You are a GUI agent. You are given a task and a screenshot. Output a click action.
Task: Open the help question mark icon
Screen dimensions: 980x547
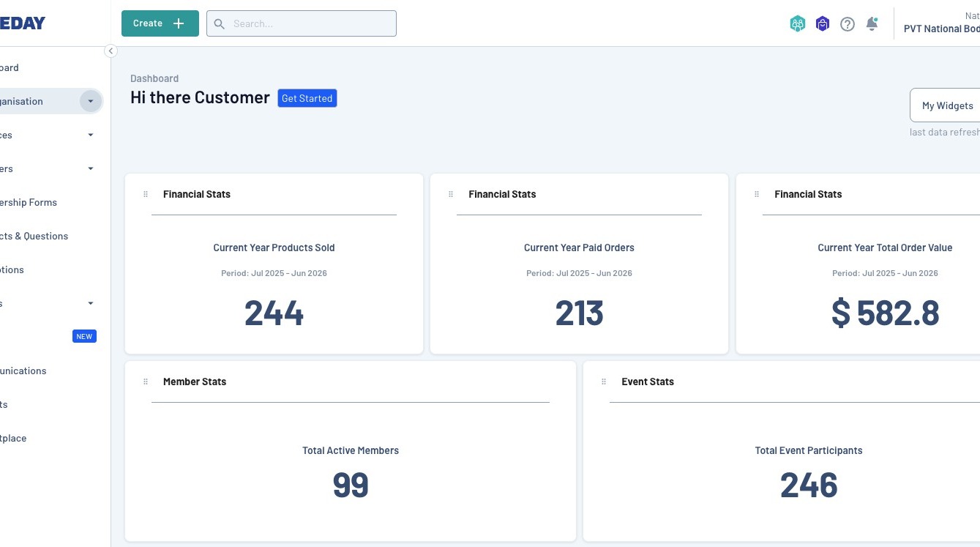point(847,24)
